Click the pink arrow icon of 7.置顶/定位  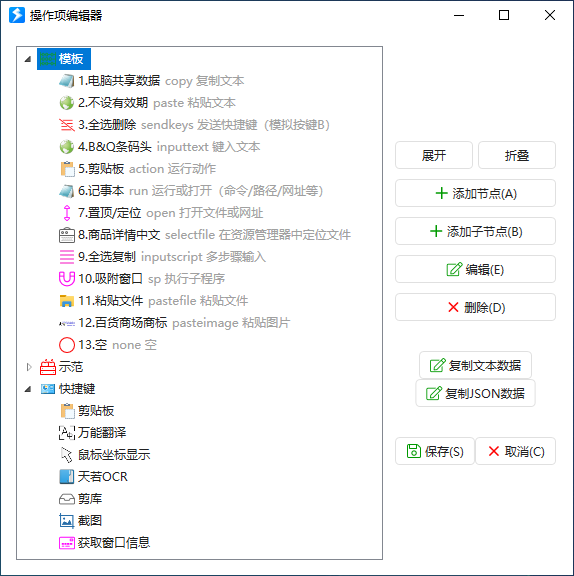click(x=67, y=213)
